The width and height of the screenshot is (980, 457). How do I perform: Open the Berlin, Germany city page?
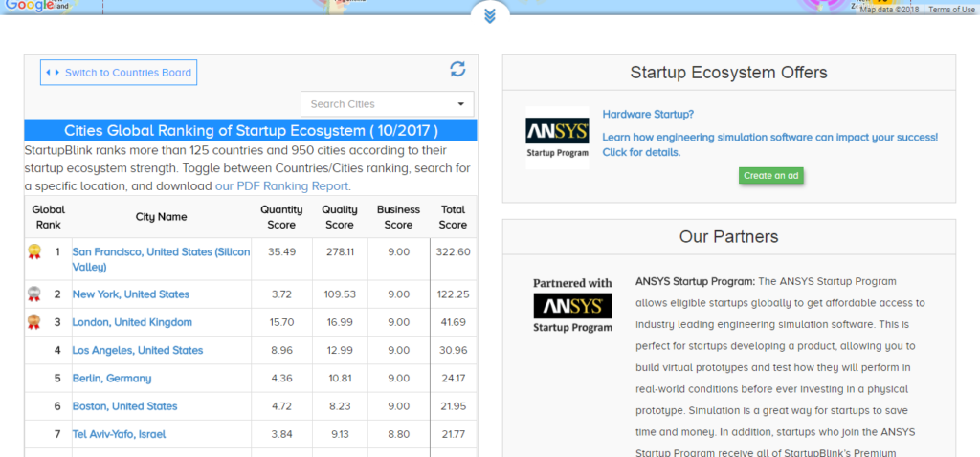pyautogui.click(x=112, y=378)
